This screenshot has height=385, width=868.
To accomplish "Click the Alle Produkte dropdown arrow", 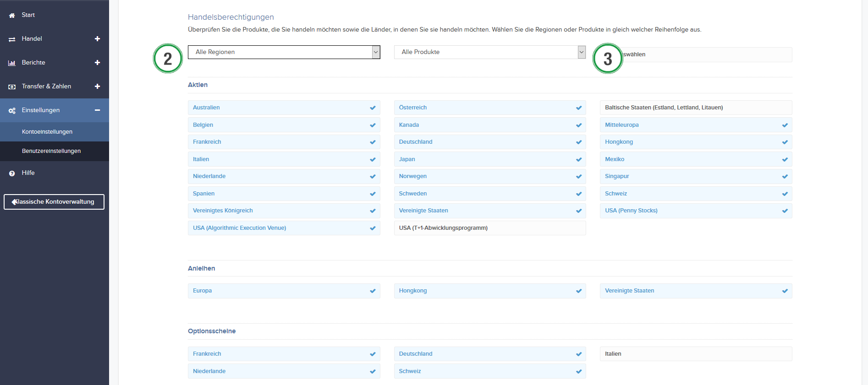I will pos(582,52).
